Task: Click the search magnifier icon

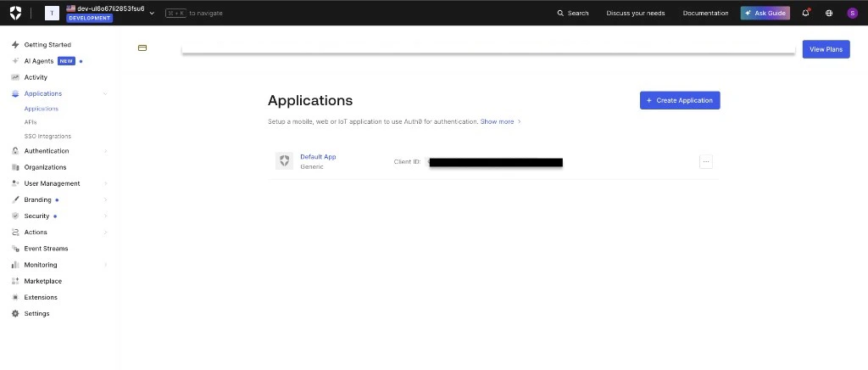Action: point(560,13)
